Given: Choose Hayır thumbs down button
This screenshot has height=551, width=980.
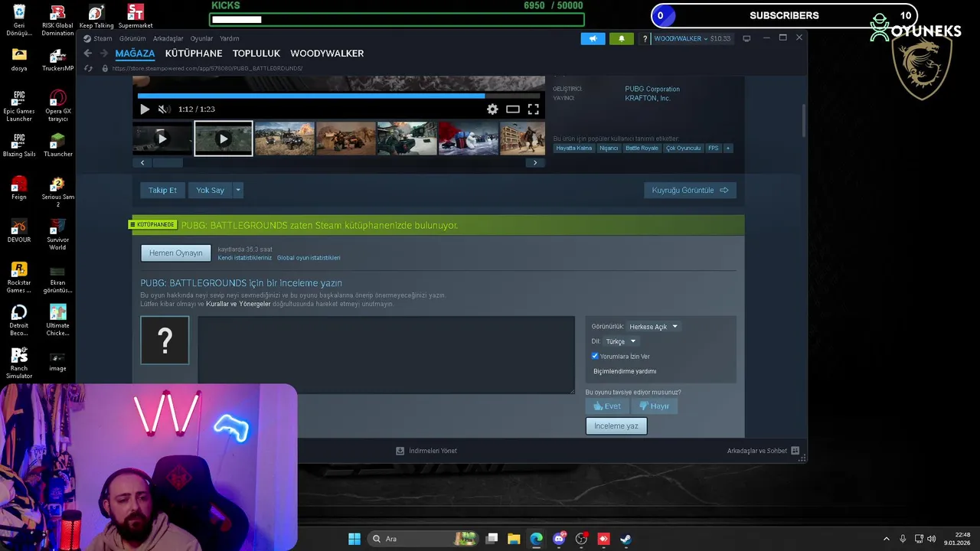Looking at the screenshot, I should click(654, 406).
